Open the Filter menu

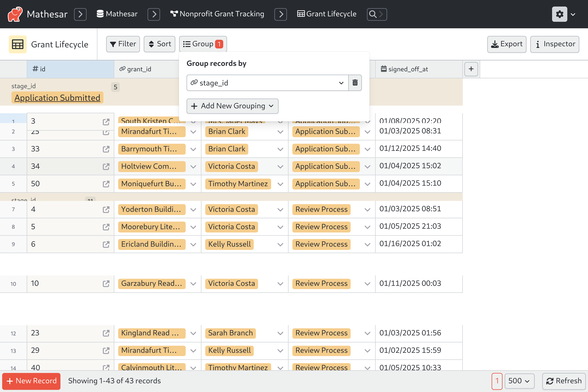123,44
